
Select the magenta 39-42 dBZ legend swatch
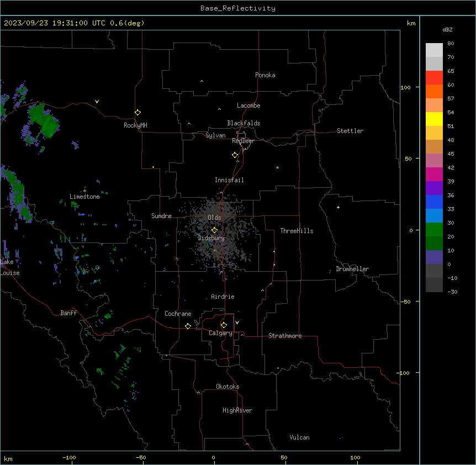point(434,175)
